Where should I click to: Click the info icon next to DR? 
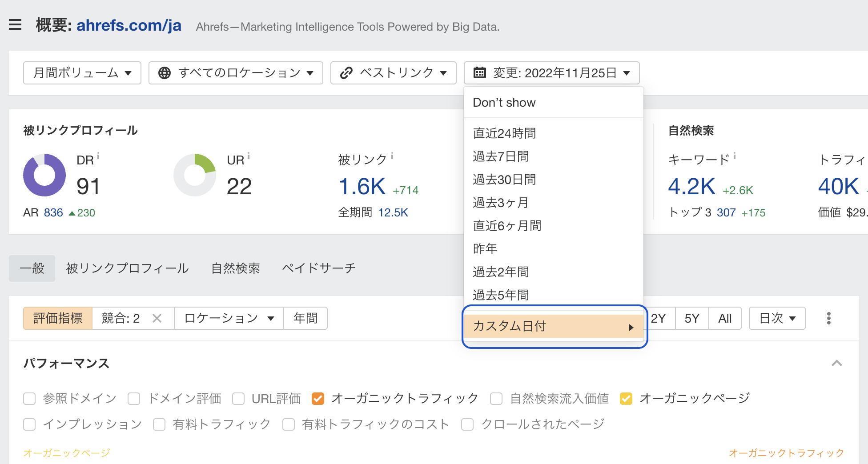(98, 156)
